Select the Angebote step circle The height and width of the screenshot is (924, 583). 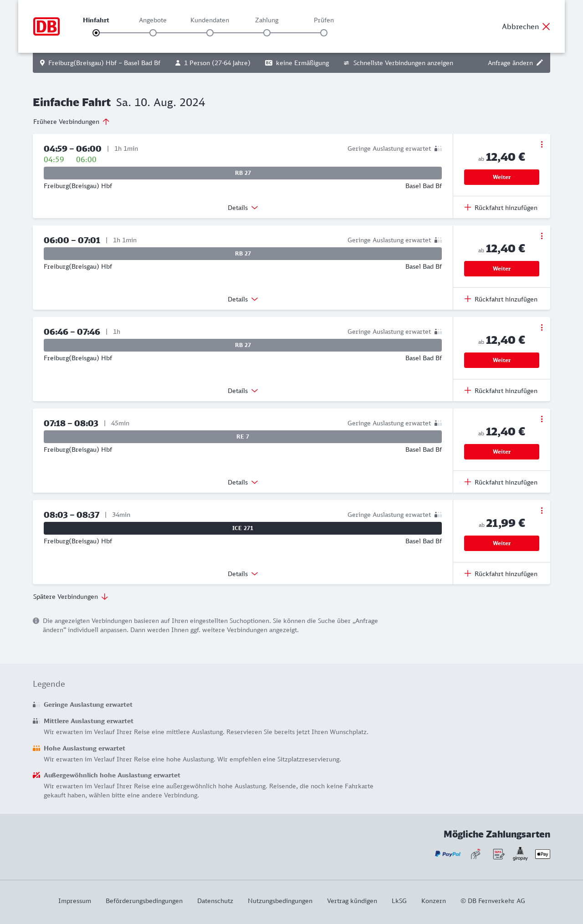[153, 33]
